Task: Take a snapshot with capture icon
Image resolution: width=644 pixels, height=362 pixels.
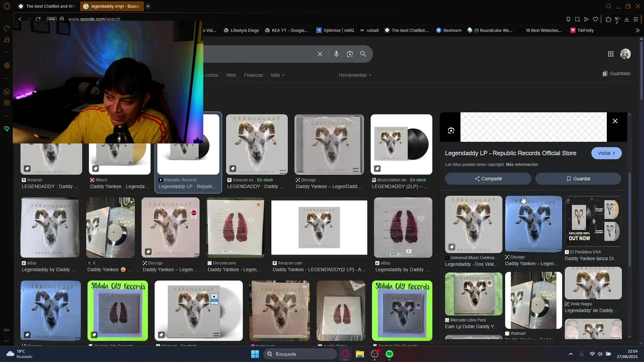Action: 577,19
